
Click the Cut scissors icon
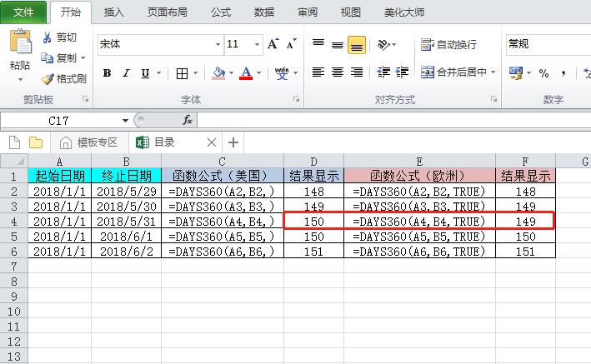pos(48,37)
